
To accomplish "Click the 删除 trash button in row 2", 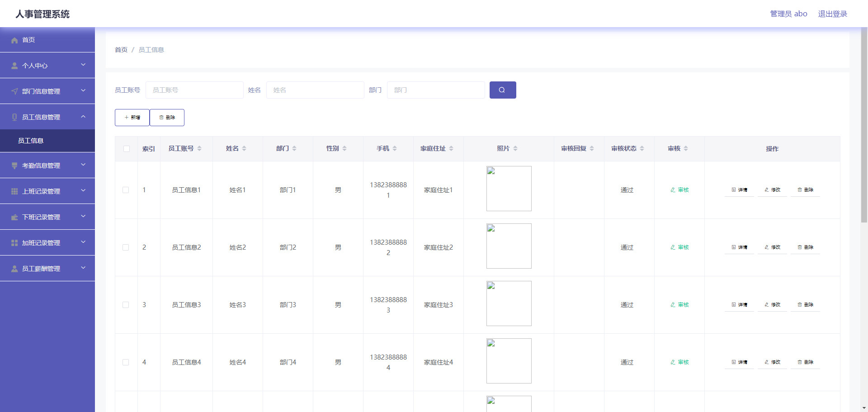I will click(x=805, y=247).
